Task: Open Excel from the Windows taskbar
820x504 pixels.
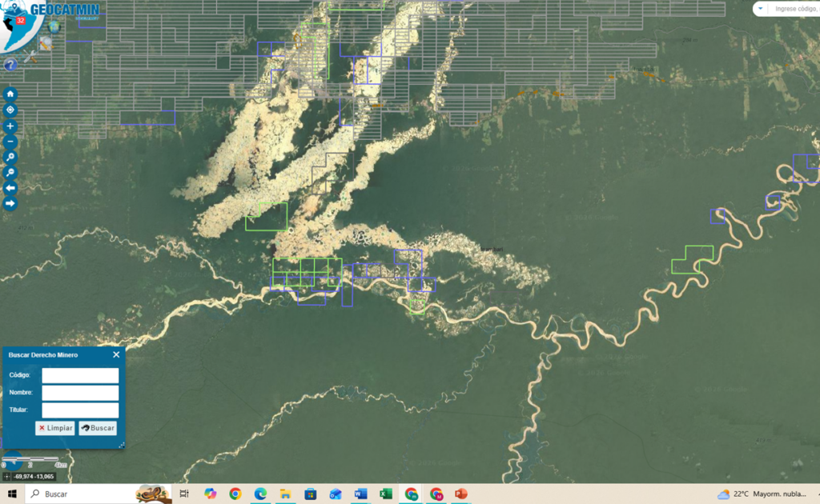Action: click(385, 494)
